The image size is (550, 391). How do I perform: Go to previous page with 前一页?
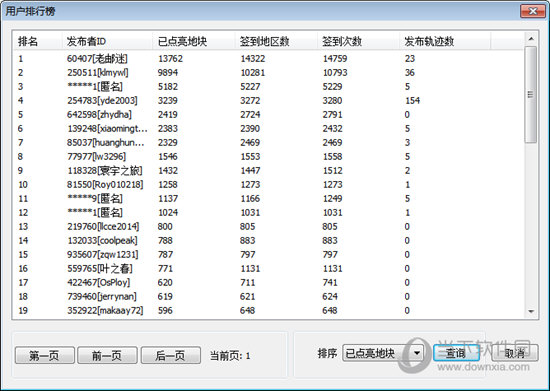coord(107,355)
